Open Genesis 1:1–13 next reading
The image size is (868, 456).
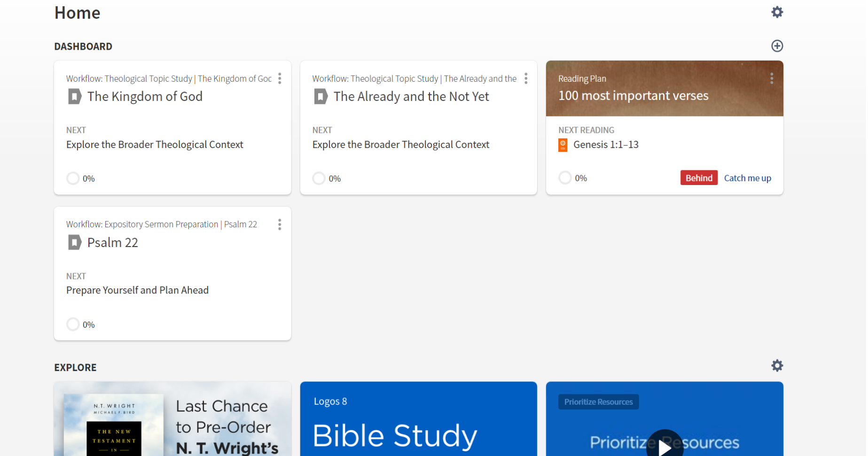click(x=606, y=145)
